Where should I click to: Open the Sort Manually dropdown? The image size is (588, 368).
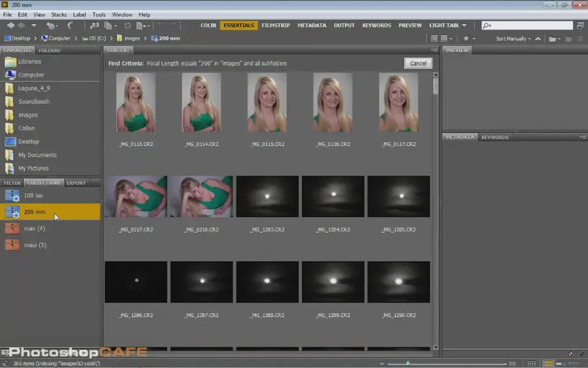(513, 38)
